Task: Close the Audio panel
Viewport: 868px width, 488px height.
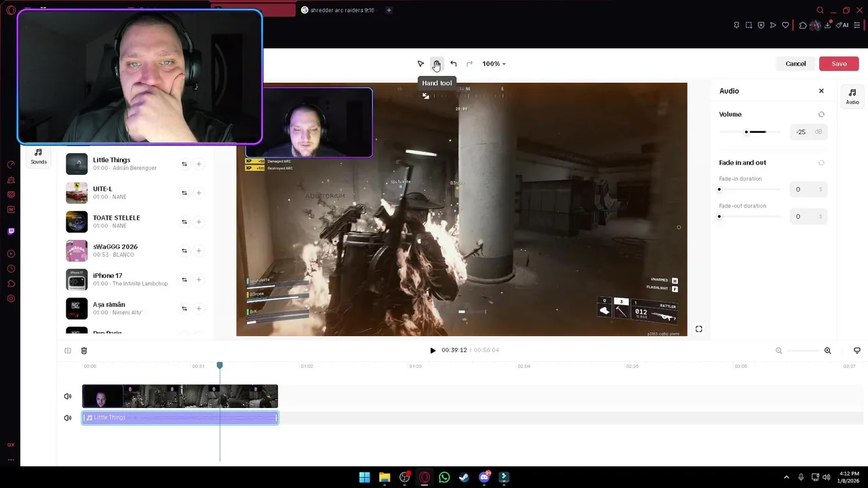Action: coord(821,91)
